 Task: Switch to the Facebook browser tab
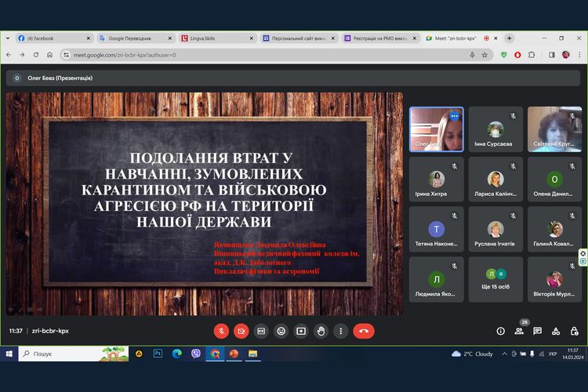click(x=53, y=38)
